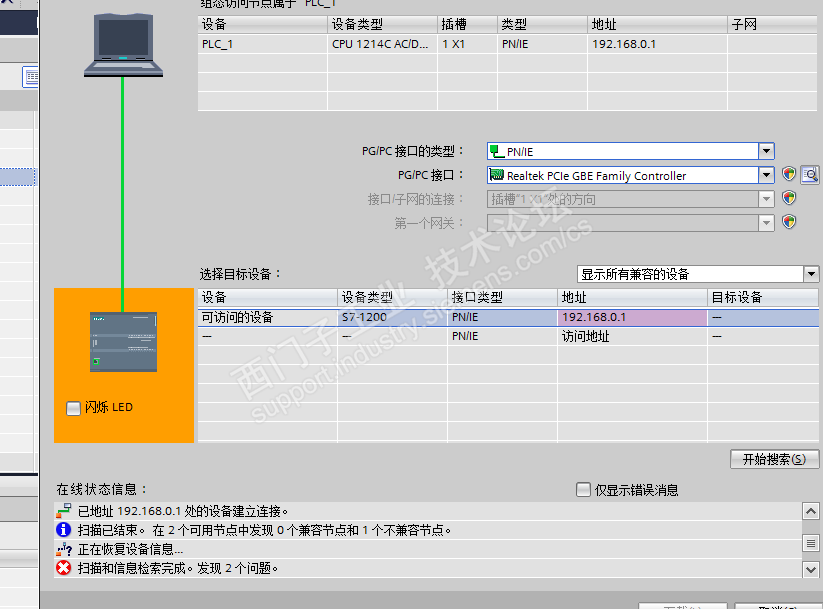Click the S7-1200 PLC device image

point(123,342)
